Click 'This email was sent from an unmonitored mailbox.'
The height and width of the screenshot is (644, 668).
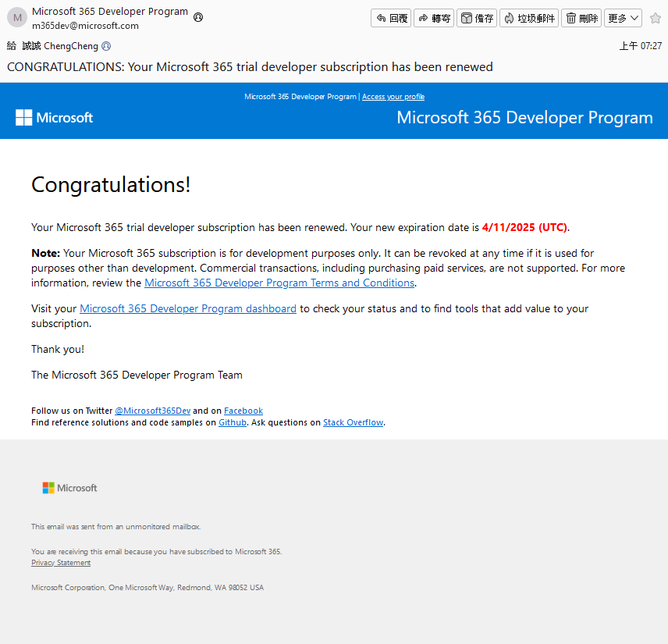(x=115, y=527)
